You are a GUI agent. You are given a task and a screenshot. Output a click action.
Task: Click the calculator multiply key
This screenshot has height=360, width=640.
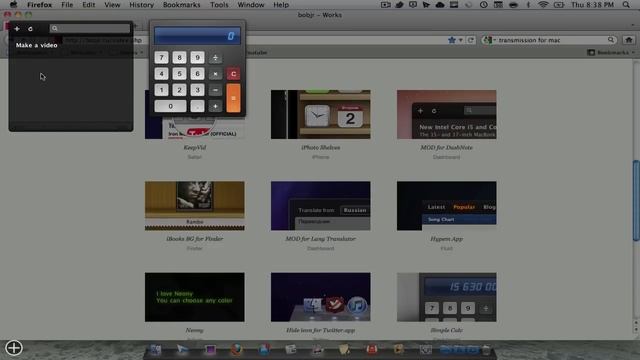click(215, 74)
